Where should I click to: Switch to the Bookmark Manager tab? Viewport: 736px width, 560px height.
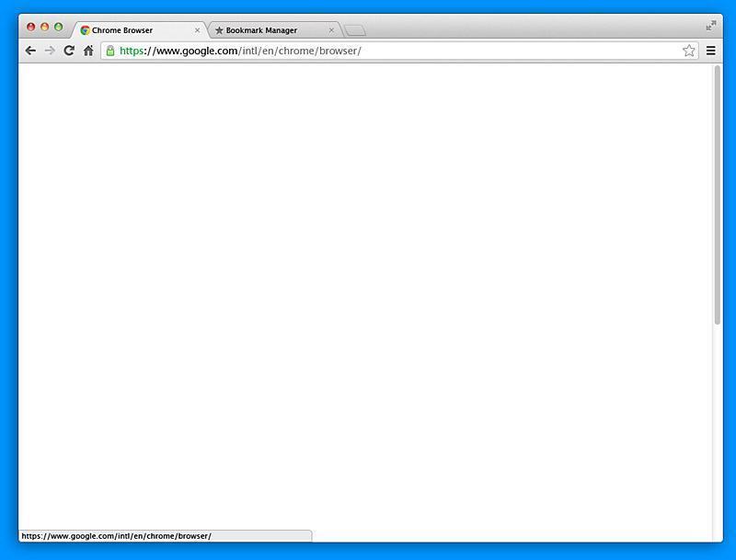[x=267, y=30]
